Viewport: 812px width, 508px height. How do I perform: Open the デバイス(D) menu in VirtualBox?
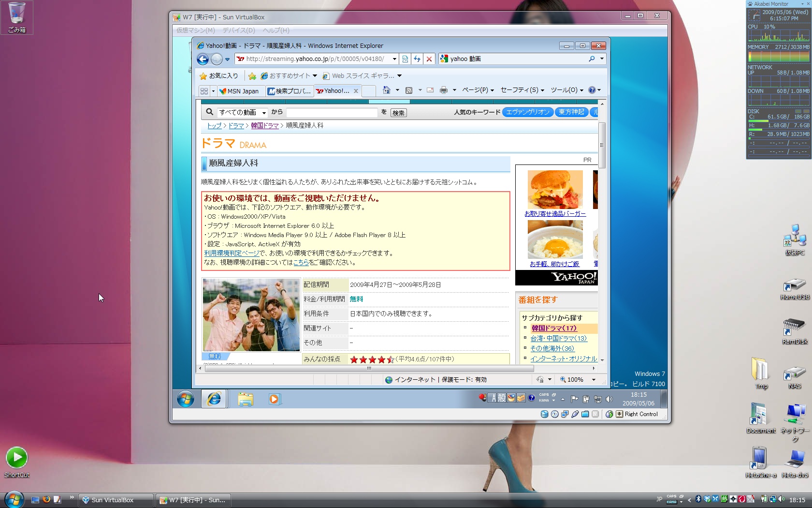pyautogui.click(x=239, y=30)
